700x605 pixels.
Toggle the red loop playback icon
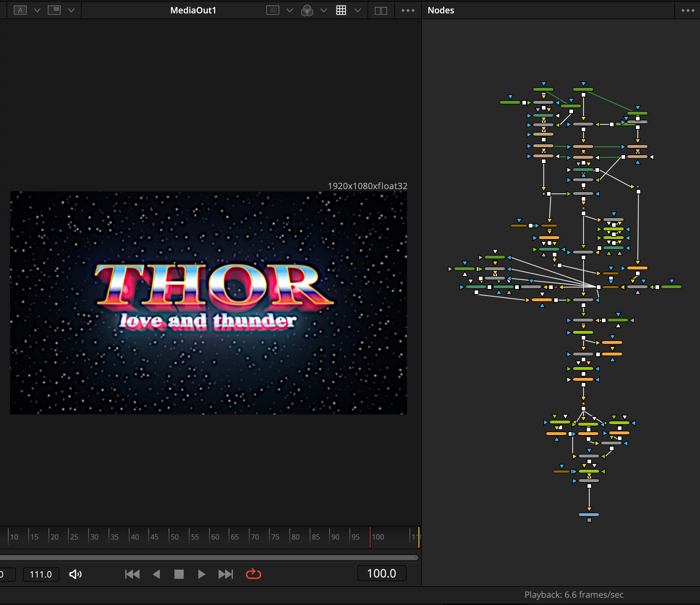(253, 574)
